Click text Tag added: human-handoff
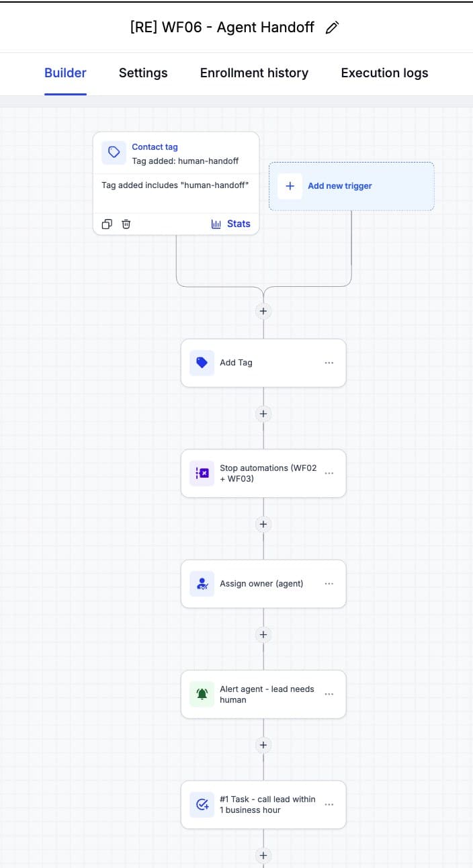473x868 pixels. click(185, 161)
